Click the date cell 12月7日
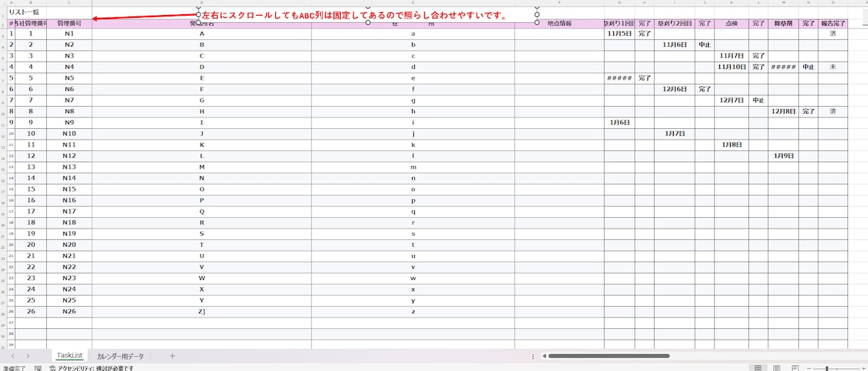The height and width of the screenshot is (371, 868). coord(731,100)
